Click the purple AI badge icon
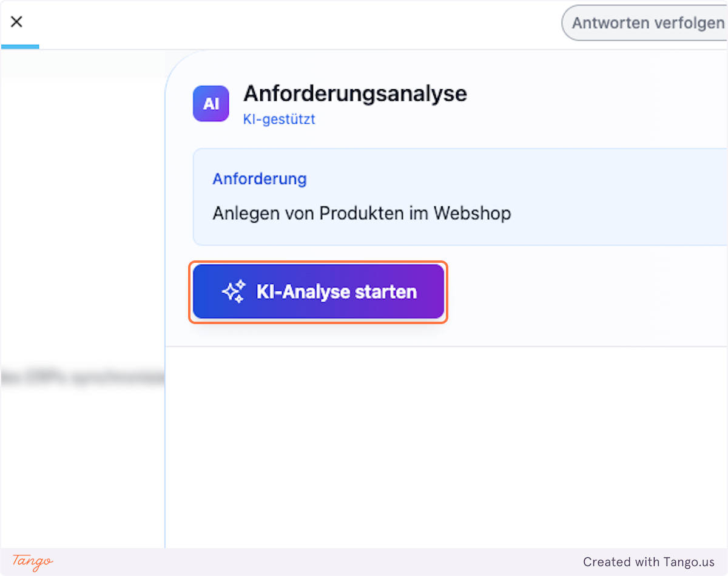This screenshot has width=728, height=576. pyautogui.click(x=211, y=104)
